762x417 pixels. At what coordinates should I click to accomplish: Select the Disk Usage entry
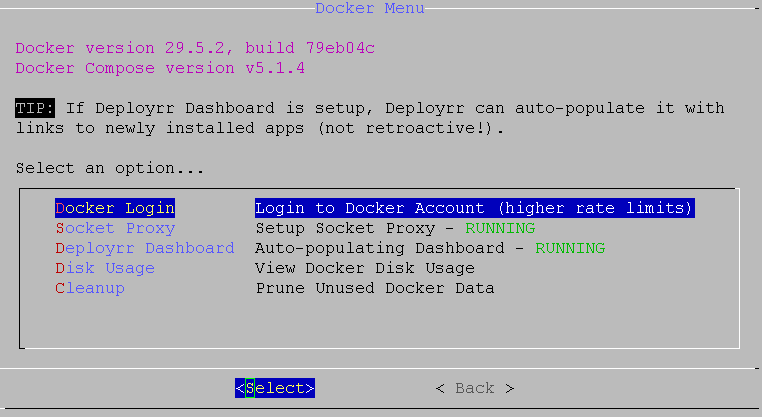point(105,268)
